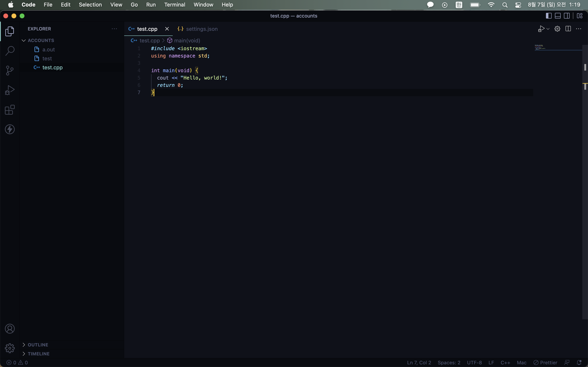The width and height of the screenshot is (588, 367).
Task: Open the Manage gear at bottom left
Action: pyautogui.click(x=10, y=348)
